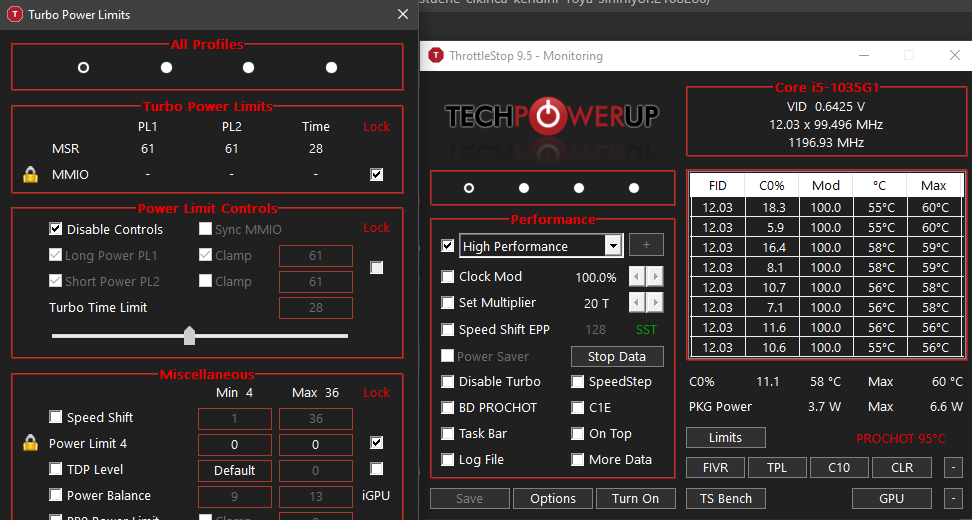Image resolution: width=972 pixels, height=520 pixels.
Task: Click the Turbo Time Limit slider thumb
Action: (190, 335)
